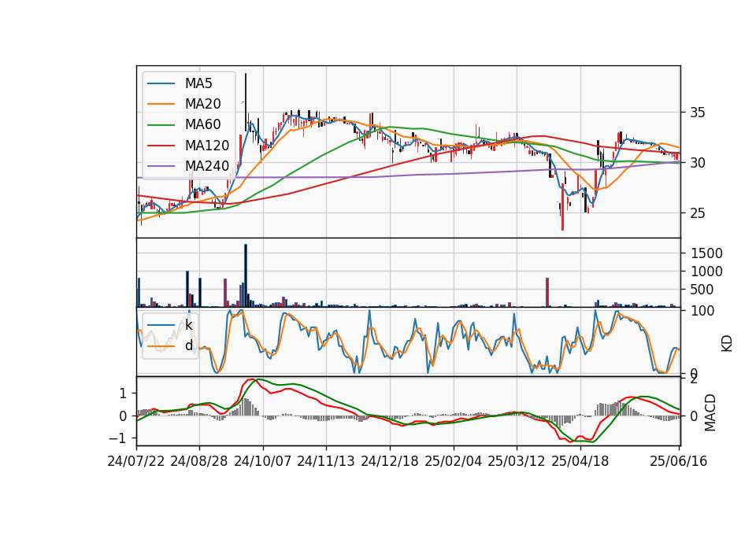Click the 1500 volume axis label

[x=706, y=253]
